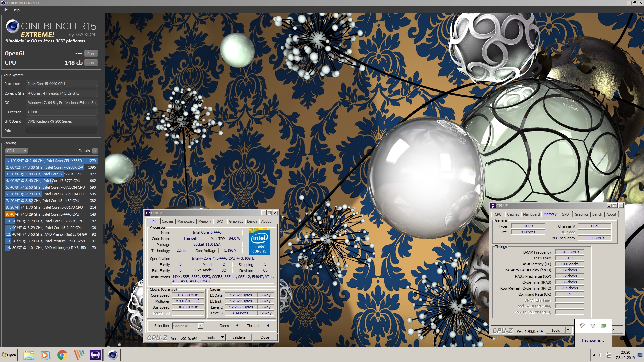Expand the hidden tray icons arrow

click(594, 355)
